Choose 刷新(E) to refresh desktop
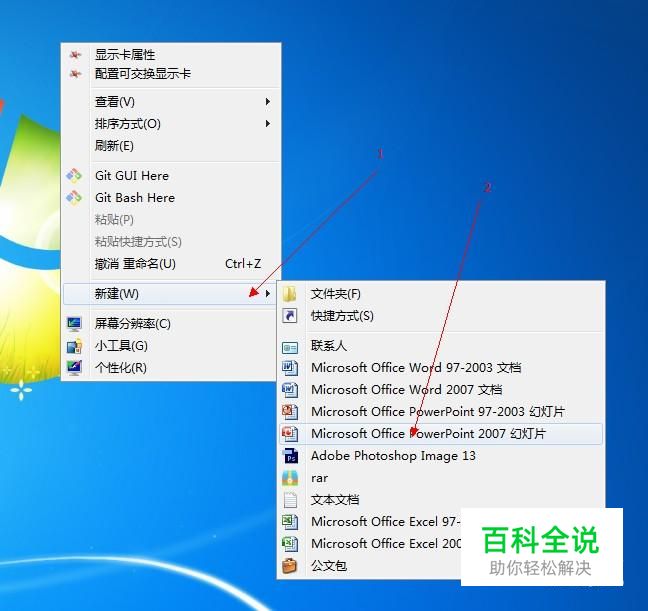The height and width of the screenshot is (611, 648). (x=171, y=145)
